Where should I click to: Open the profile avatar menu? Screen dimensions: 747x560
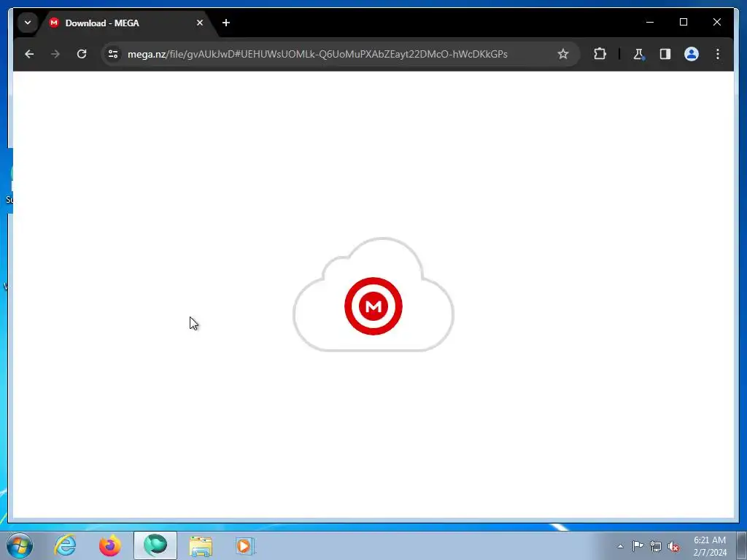pos(692,54)
